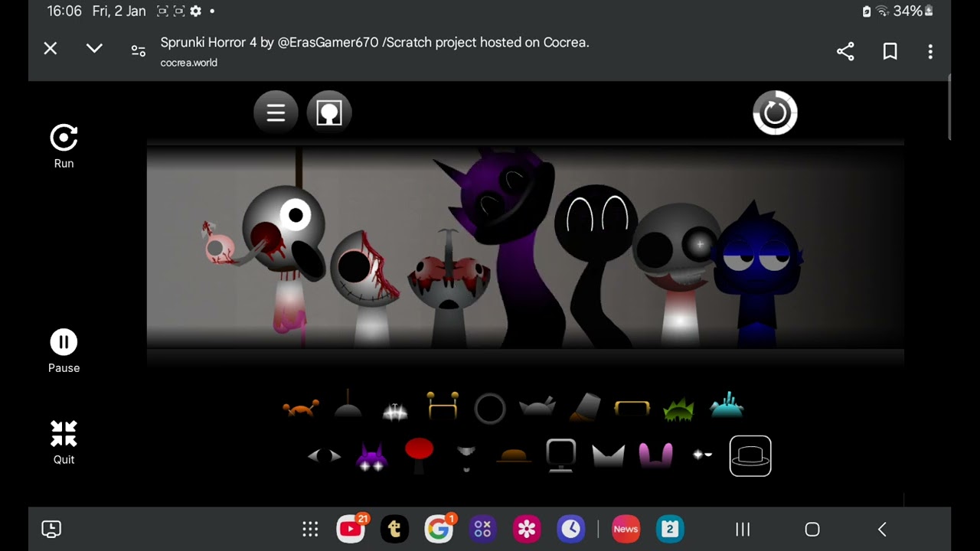Tap the recent apps navigation button
980x551 pixels.
[x=742, y=529]
